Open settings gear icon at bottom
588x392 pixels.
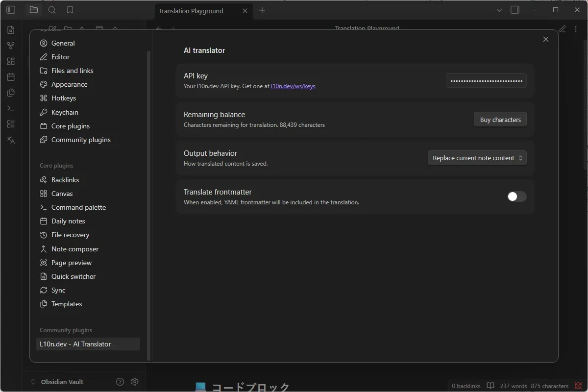(135, 382)
